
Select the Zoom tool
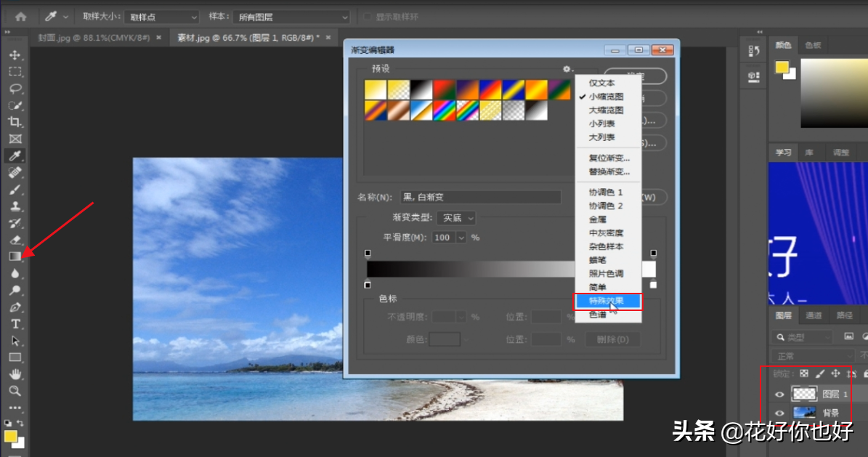pyautogui.click(x=15, y=391)
